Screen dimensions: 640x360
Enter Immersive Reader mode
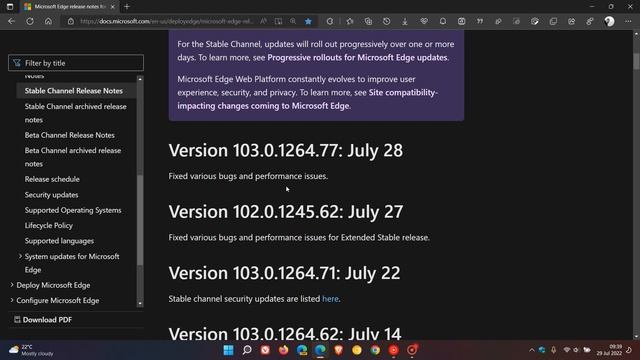click(x=278, y=21)
